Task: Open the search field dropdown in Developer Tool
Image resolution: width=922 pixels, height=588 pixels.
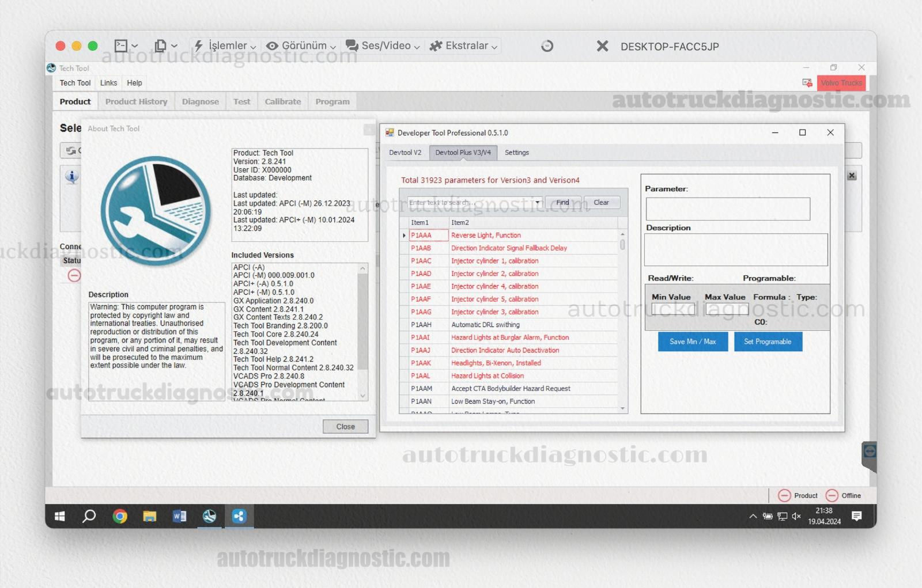Action: [537, 202]
